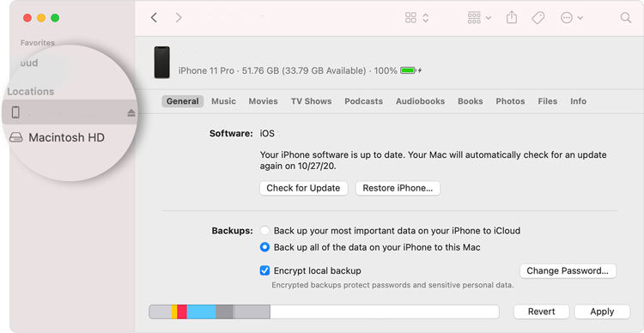Click the Favorites sidebar heading
Image resolution: width=644 pixels, height=333 pixels.
coord(38,43)
